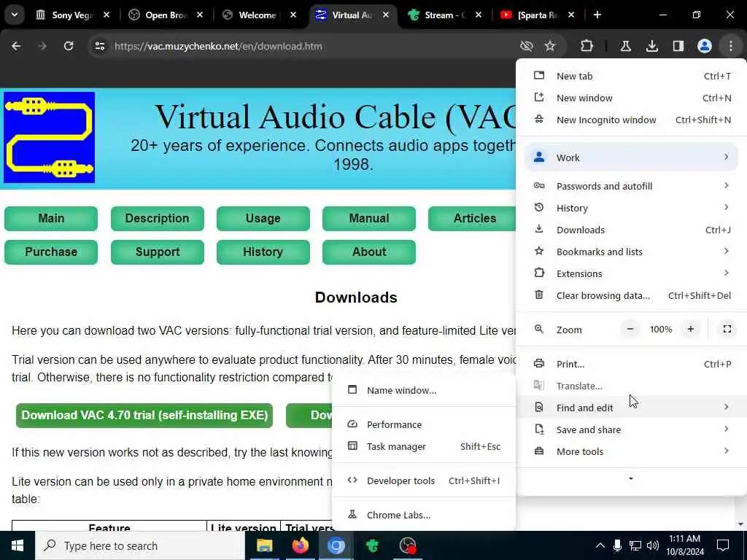Launch Firefox from the taskbar

click(x=300, y=545)
